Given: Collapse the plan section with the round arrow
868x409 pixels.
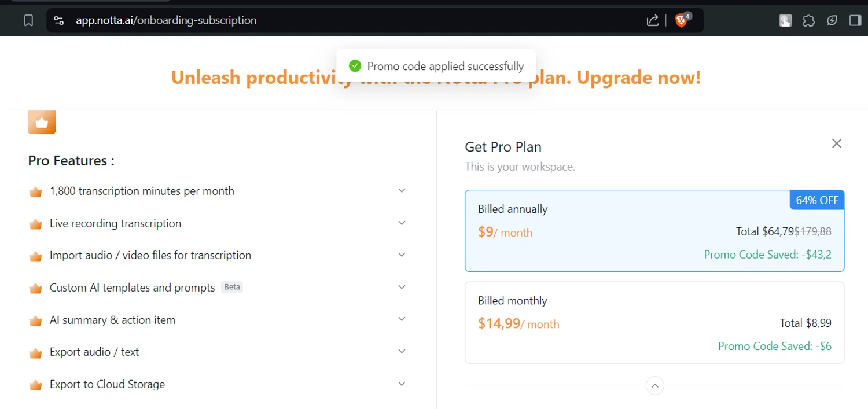Looking at the screenshot, I should click(x=654, y=385).
